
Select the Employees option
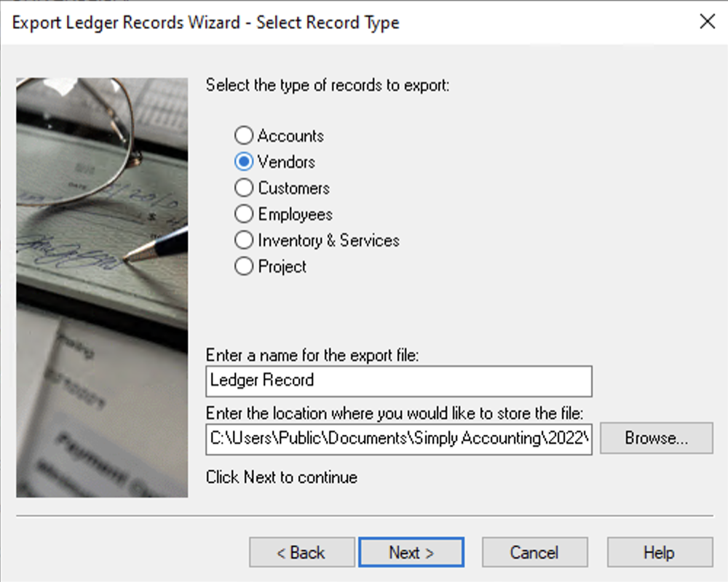pyautogui.click(x=244, y=214)
